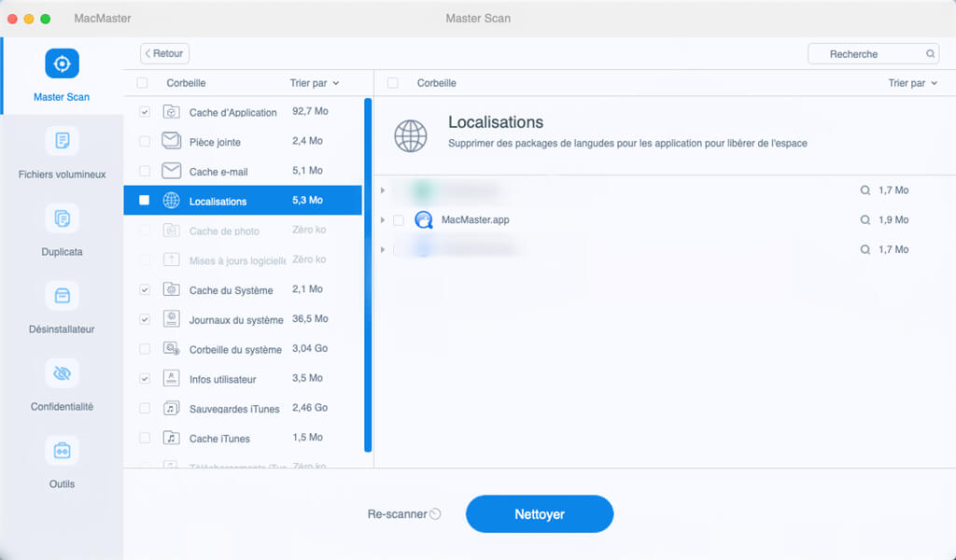Image resolution: width=956 pixels, height=560 pixels.
Task: Uncheck the Cache d'Application checkbox
Action: (145, 111)
